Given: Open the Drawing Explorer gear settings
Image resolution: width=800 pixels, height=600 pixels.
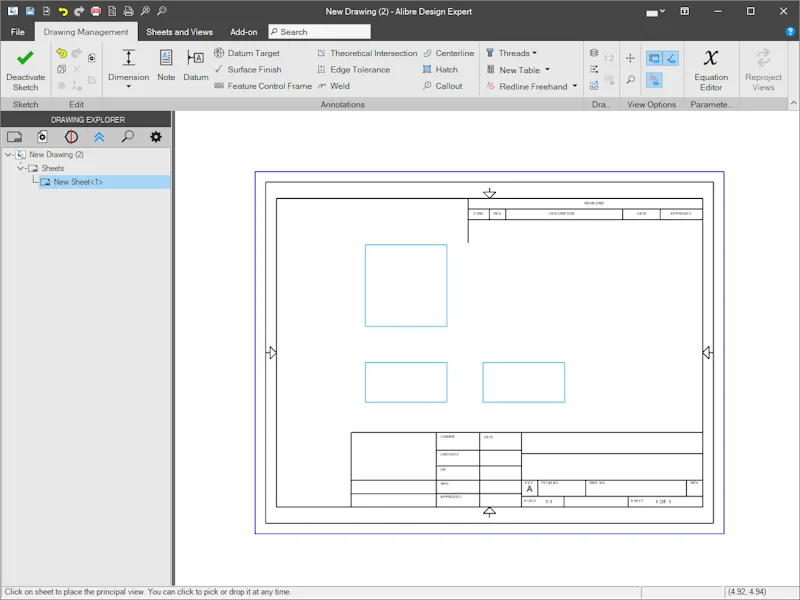Looking at the screenshot, I should (156, 137).
